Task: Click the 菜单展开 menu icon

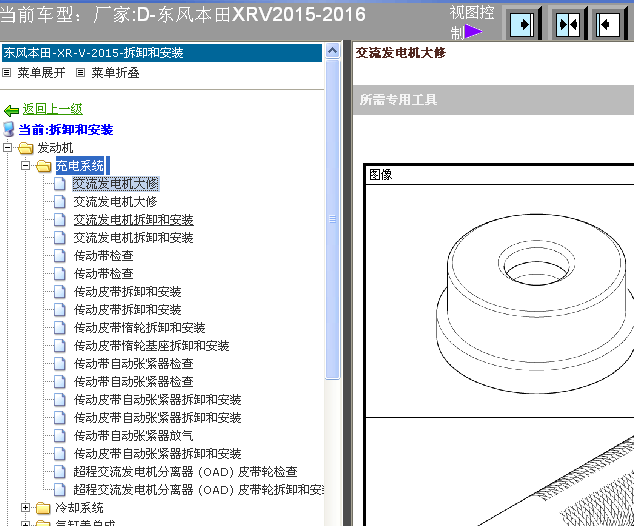Action: tap(6, 73)
